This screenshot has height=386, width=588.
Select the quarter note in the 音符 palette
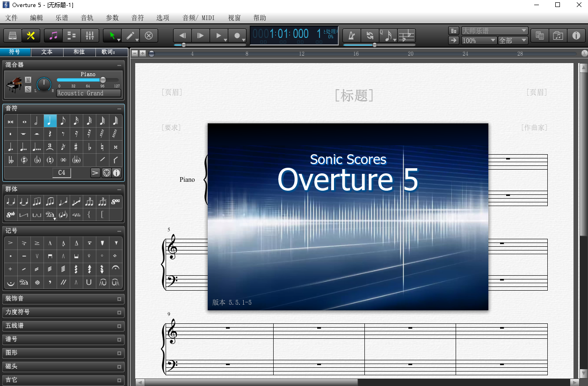[x=50, y=121]
